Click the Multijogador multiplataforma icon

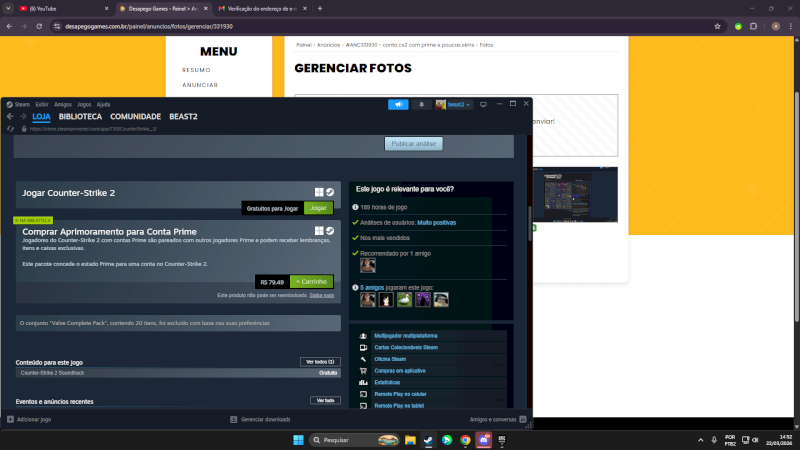[363, 336]
